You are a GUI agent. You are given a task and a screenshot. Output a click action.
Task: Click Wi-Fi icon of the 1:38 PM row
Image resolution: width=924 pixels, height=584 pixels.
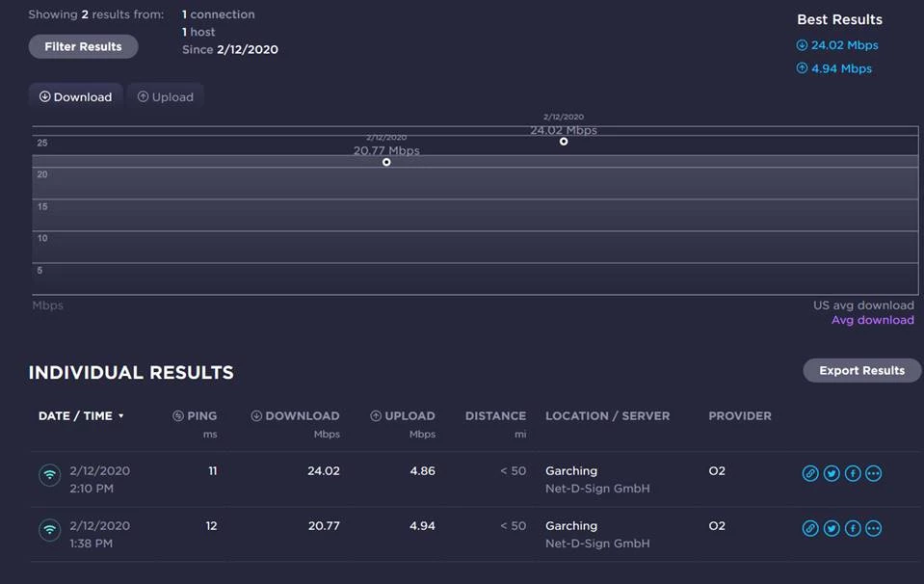pos(49,530)
